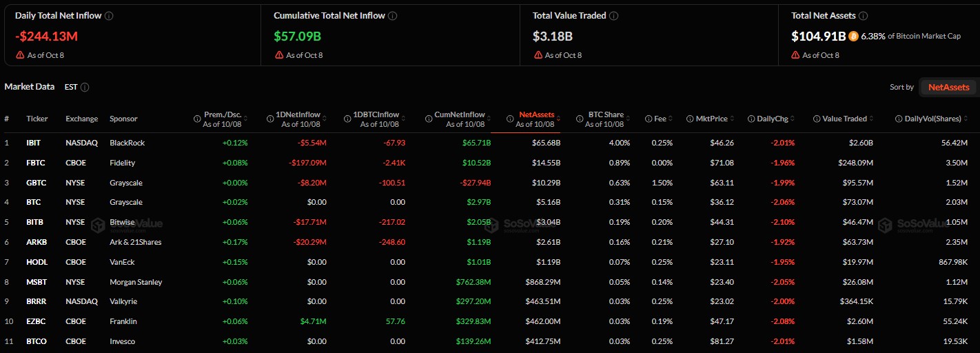Click info icon of 1DNetInflow column
The image size is (980, 353).
pos(270,119)
